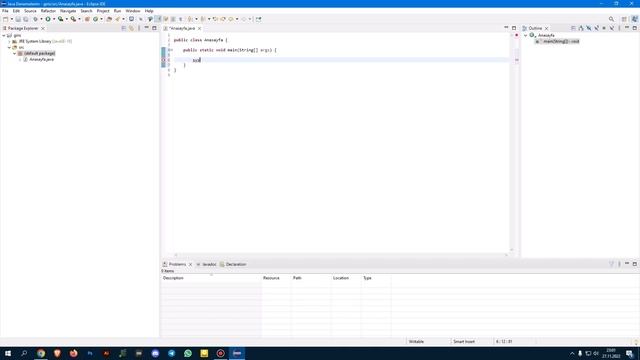640x360 pixels.
Task: Open the External Tools dropdown arrow
Action: (79, 19)
